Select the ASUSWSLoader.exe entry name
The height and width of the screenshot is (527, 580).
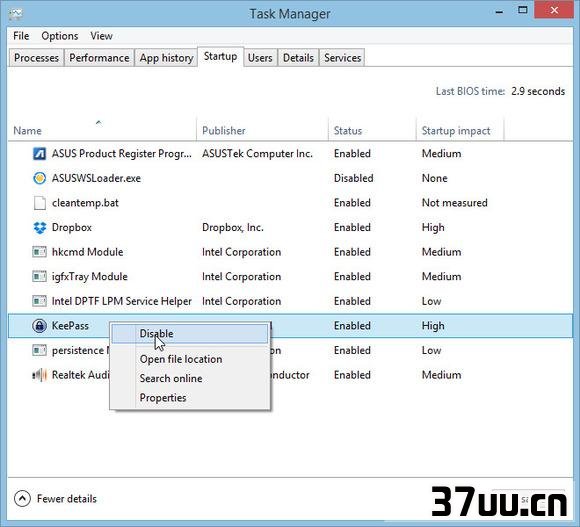(x=96, y=178)
